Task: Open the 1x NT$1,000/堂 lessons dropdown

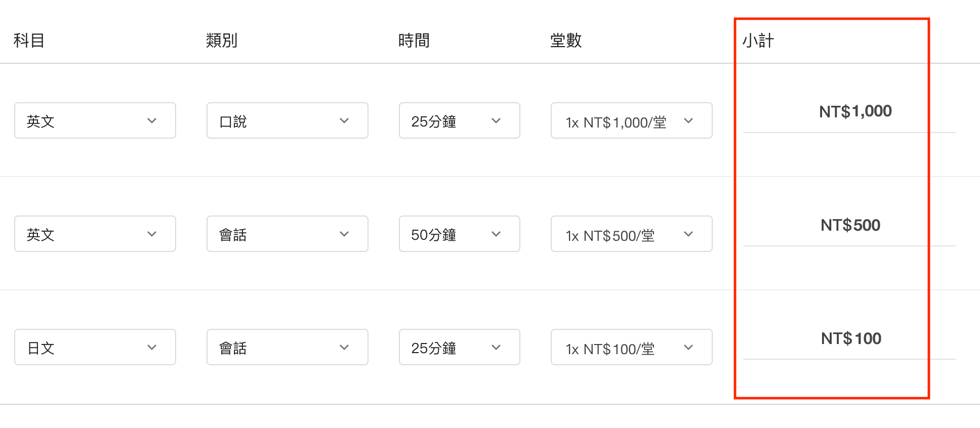Action: coord(632,120)
